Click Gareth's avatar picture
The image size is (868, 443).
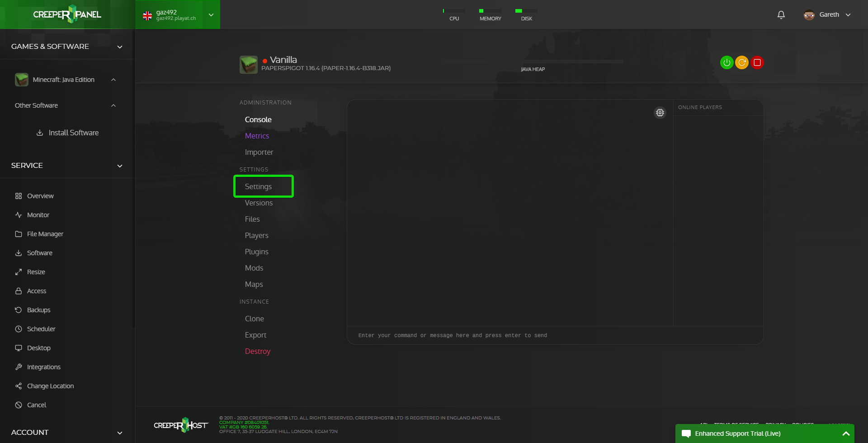tap(809, 14)
